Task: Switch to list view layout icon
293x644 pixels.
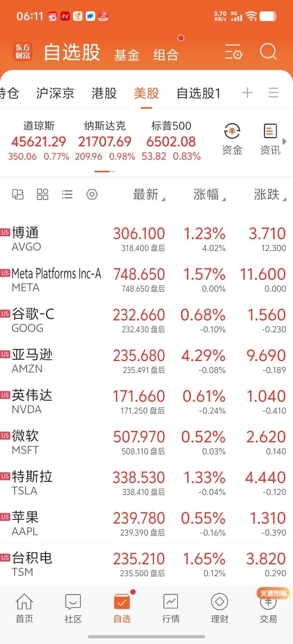Action: (x=67, y=194)
